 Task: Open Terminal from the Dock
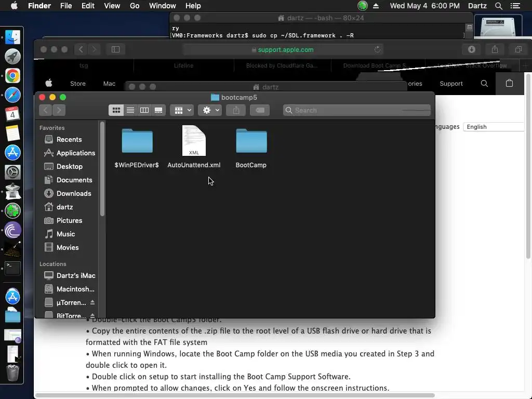tap(12, 269)
